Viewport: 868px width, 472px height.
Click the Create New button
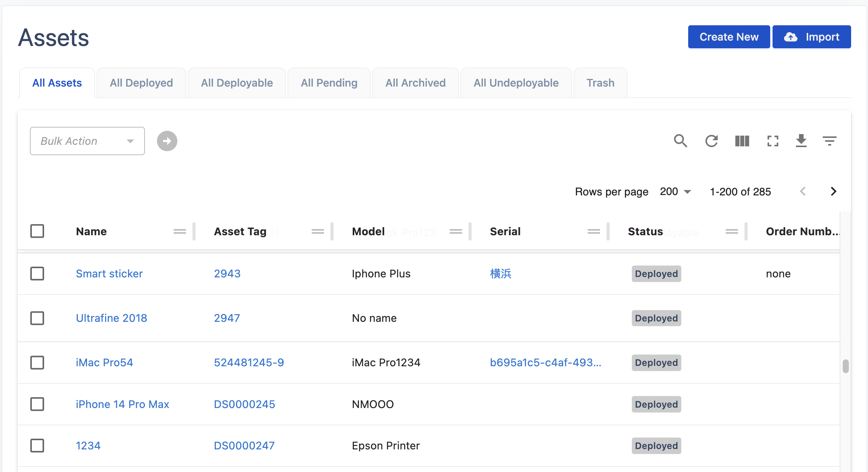(x=729, y=37)
